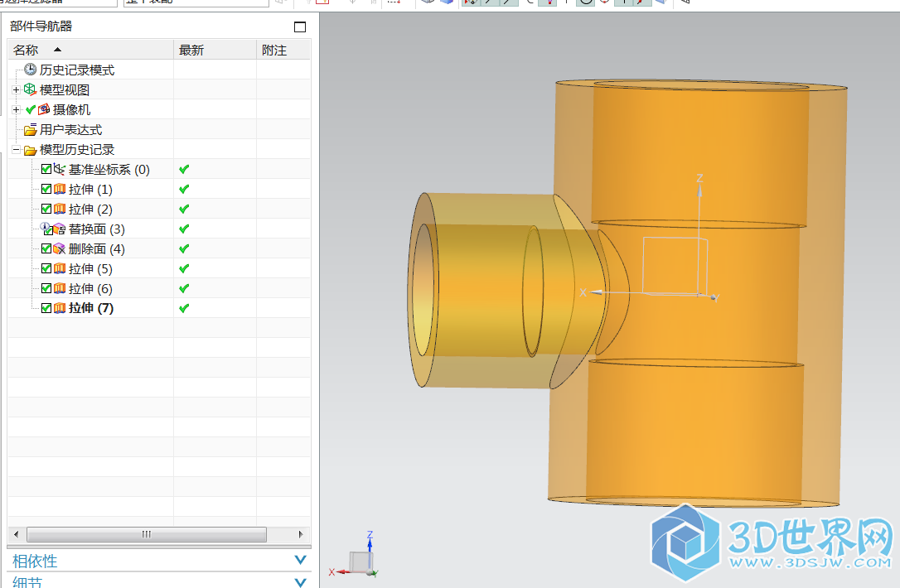The width and height of the screenshot is (900, 588).
Task: Uncheck the 拉伸 (1) feature checkbox
Action: (x=46, y=190)
